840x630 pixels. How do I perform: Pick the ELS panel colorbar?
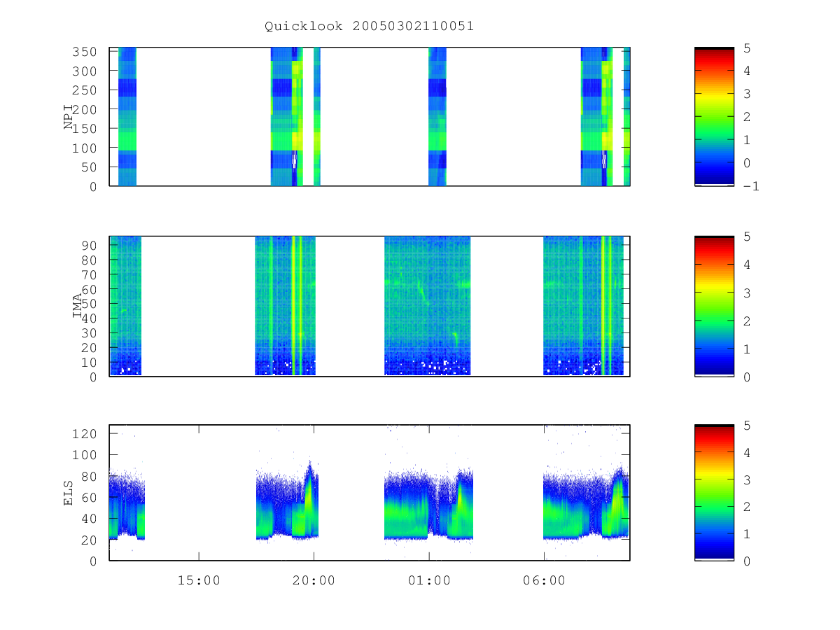tap(714, 493)
